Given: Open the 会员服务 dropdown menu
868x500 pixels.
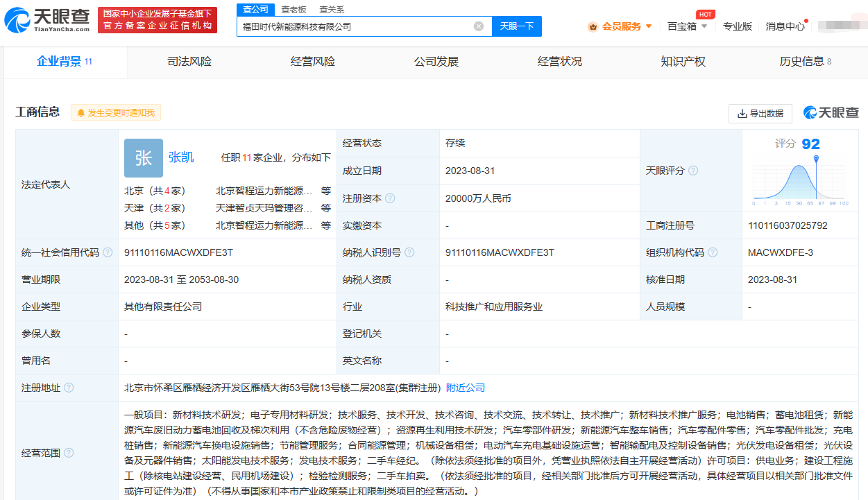Looking at the screenshot, I should tap(620, 26).
